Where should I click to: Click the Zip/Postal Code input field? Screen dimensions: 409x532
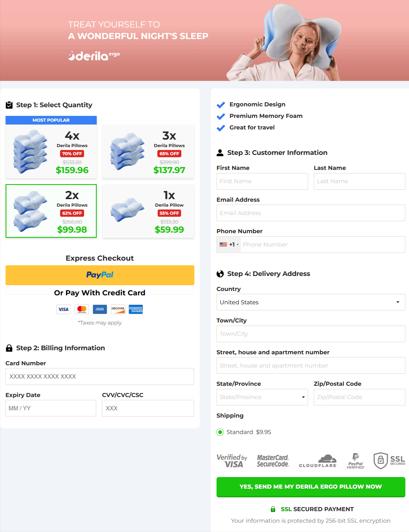pyautogui.click(x=359, y=397)
